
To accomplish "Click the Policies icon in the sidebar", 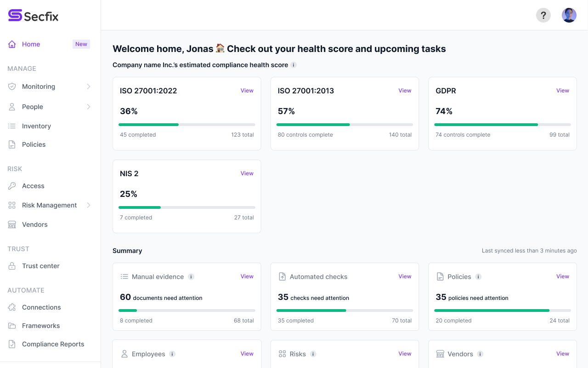I will click(x=12, y=144).
